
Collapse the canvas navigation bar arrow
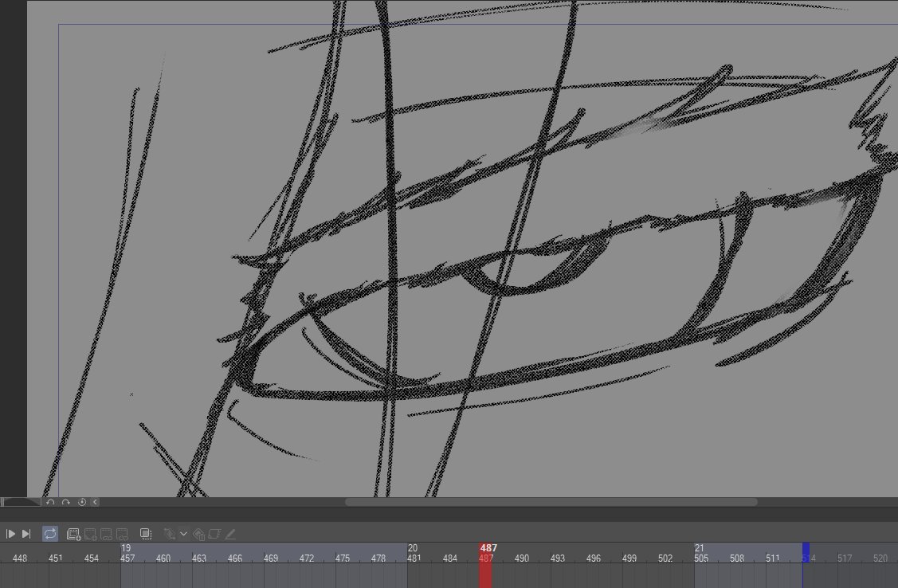(95, 502)
